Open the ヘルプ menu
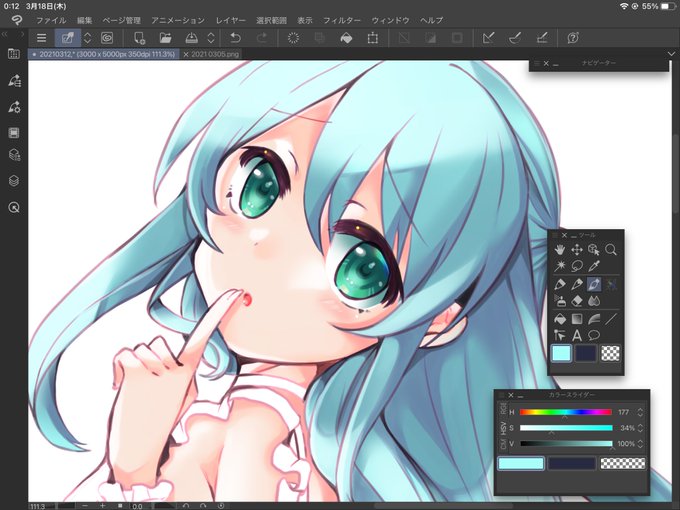 [x=432, y=20]
